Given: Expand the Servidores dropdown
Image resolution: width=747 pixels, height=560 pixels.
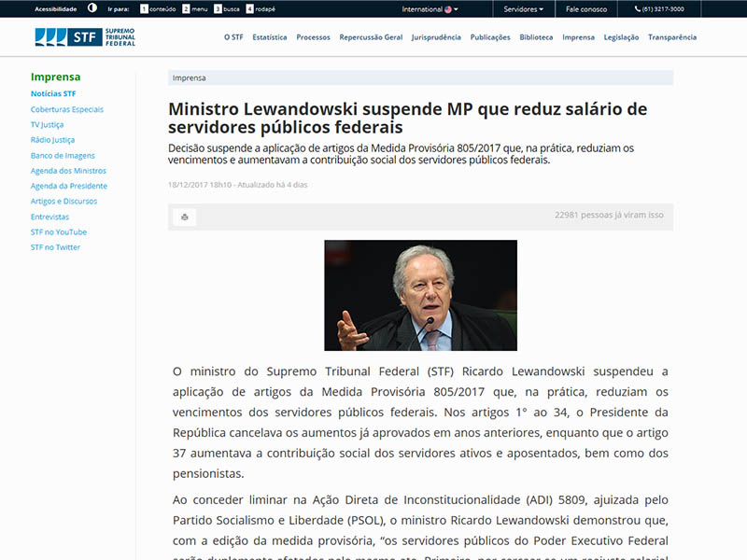Looking at the screenshot, I should pos(523,9).
